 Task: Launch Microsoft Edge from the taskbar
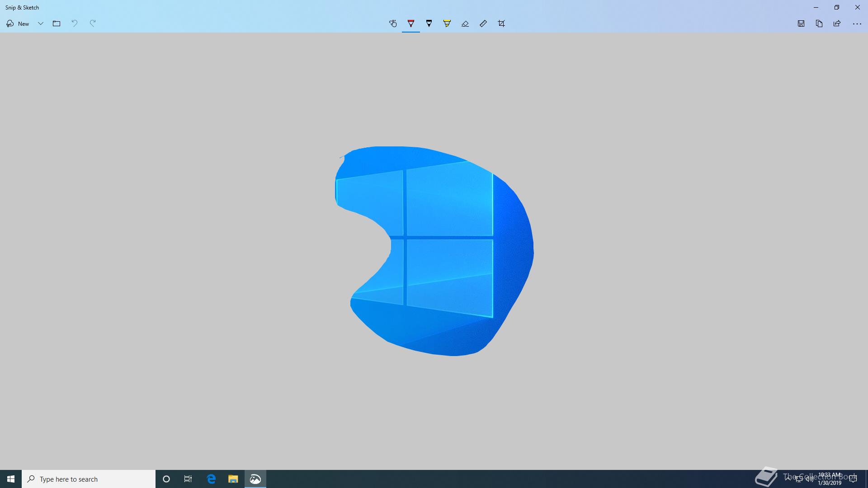211,479
